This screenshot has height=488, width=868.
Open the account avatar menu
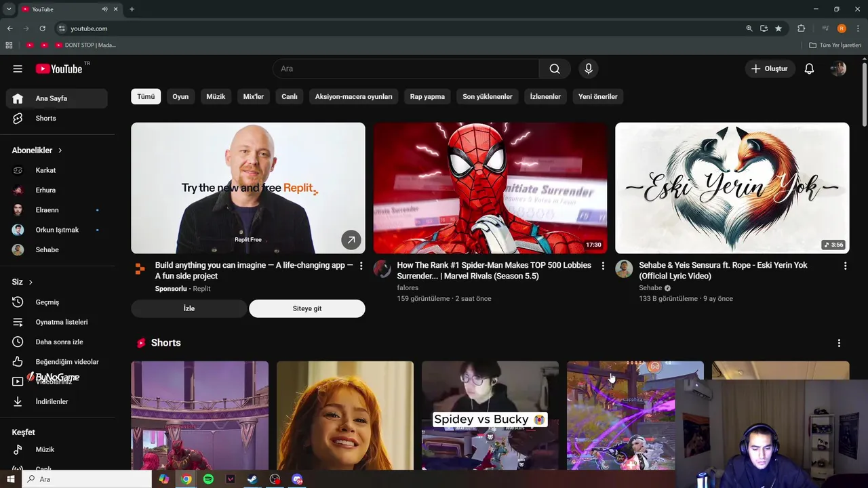click(x=838, y=68)
